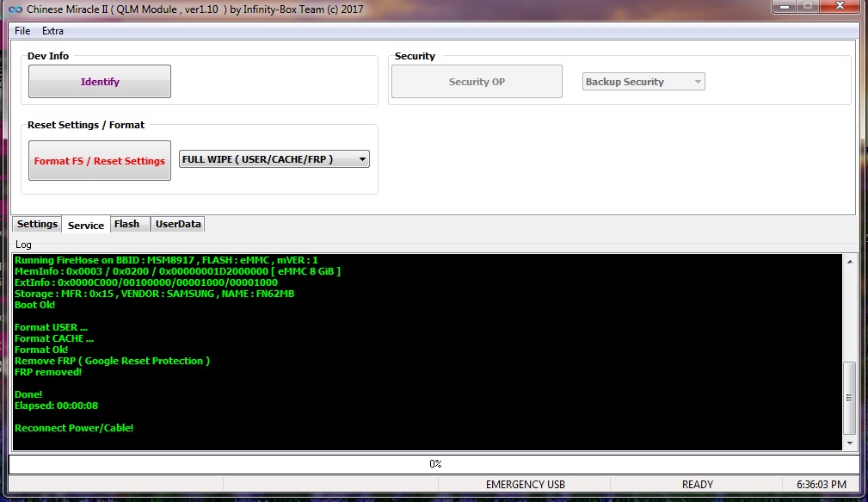This screenshot has height=502, width=868.
Task: Expand the FULL WIPE (USER/CACHE/FRP) dropdown
Action: pos(274,159)
